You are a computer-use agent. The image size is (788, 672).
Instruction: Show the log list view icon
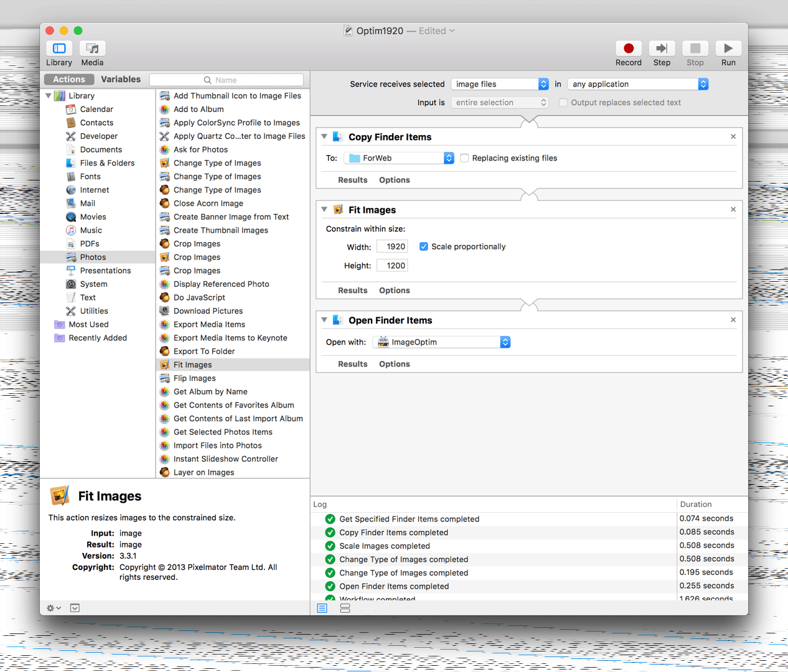(322, 608)
